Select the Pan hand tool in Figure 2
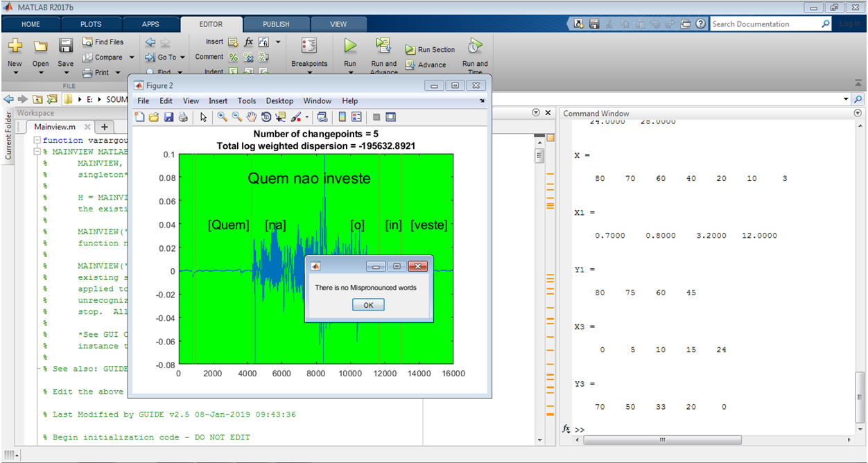 (x=252, y=117)
